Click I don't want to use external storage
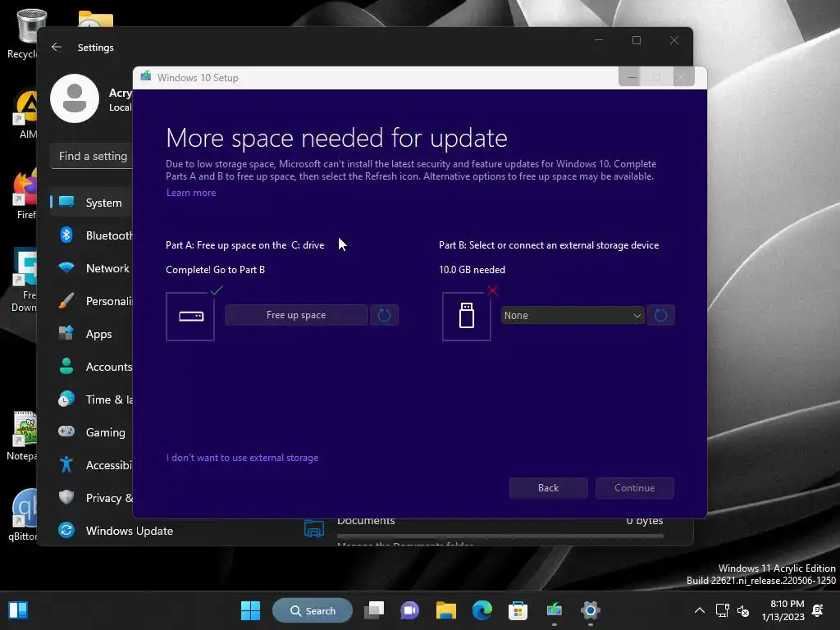 pyautogui.click(x=242, y=458)
